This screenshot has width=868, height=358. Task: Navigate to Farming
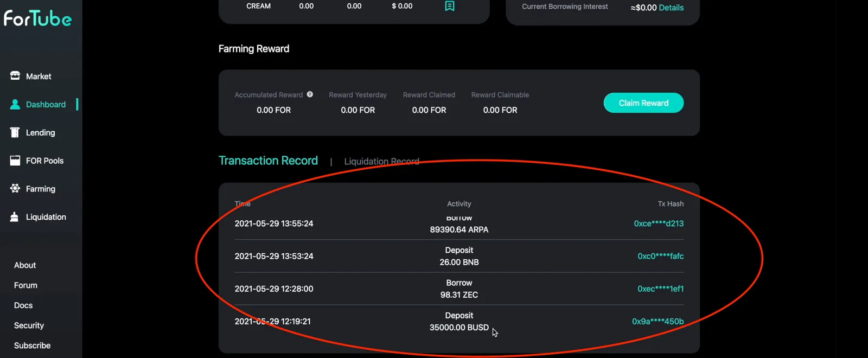click(x=41, y=189)
